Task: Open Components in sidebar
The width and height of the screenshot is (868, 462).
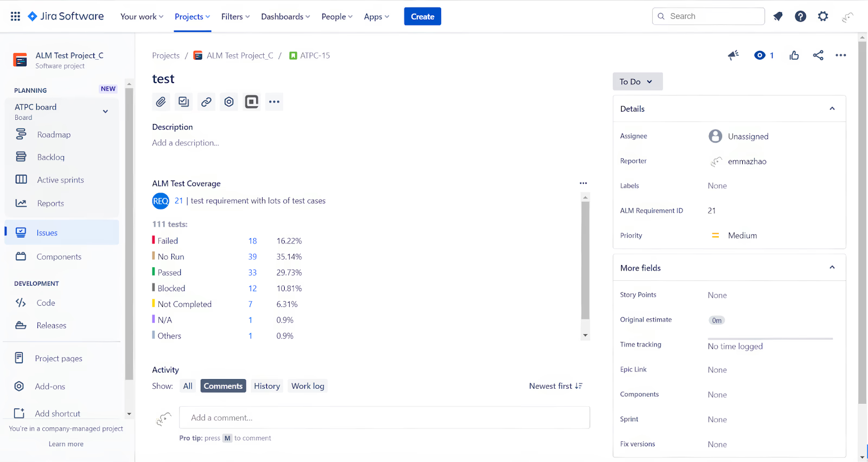Action: point(59,257)
